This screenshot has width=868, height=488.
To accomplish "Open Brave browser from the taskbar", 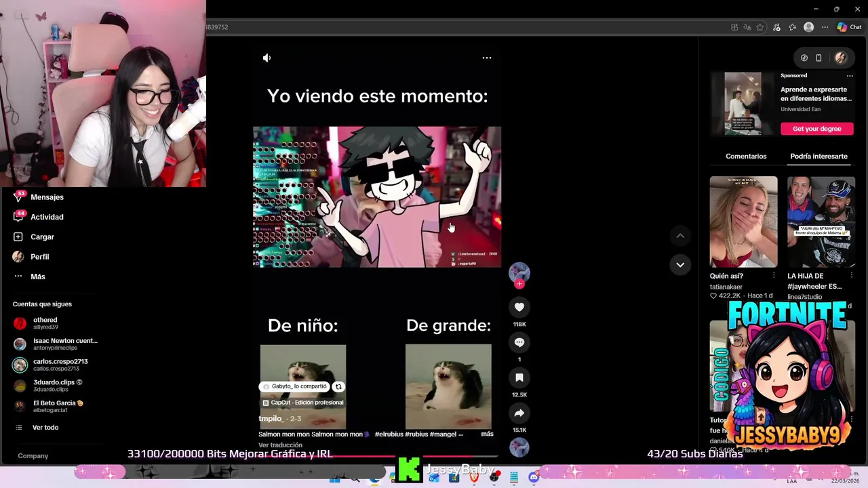I will [x=474, y=478].
